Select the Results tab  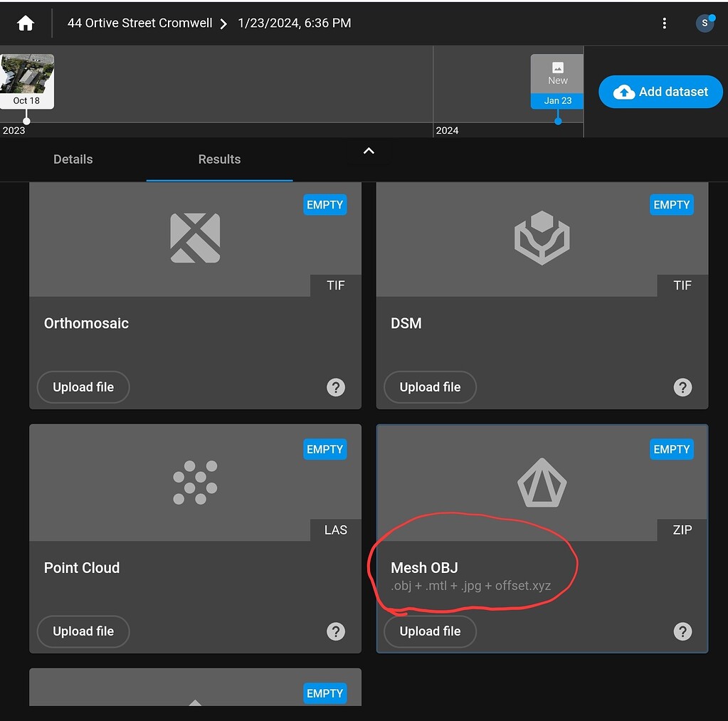pyautogui.click(x=218, y=159)
